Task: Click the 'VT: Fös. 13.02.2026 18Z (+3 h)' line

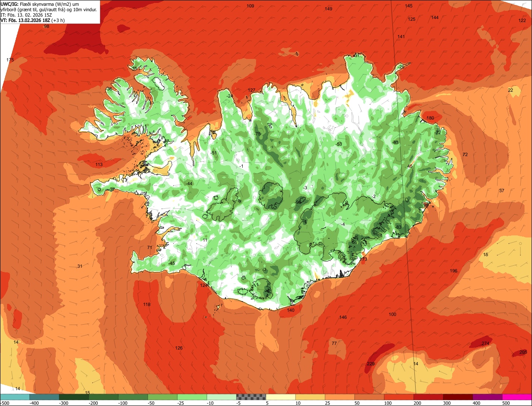Action: [33, 20]
